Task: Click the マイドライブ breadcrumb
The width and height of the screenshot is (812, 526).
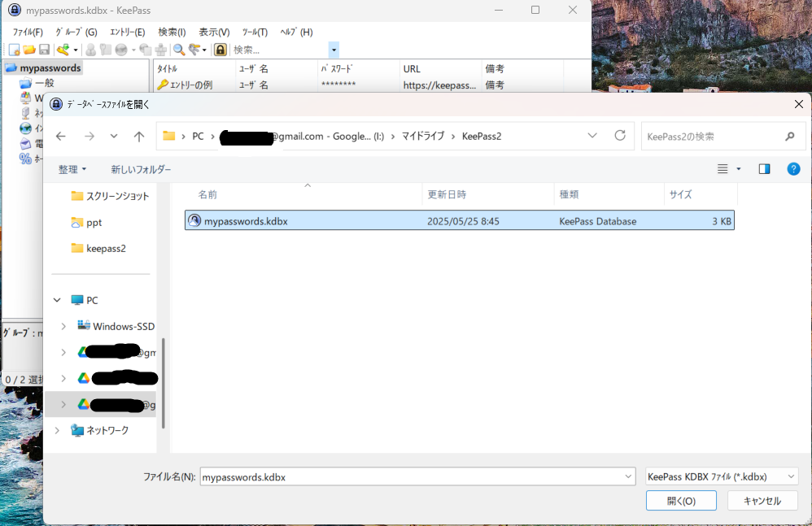Action: click(423, 136)
